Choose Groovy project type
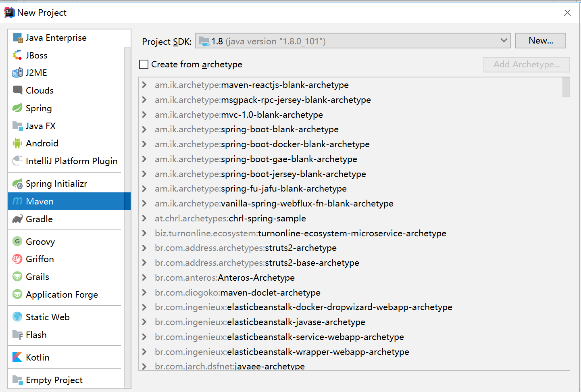This screenshot has height=392, width=581. click(x=66, y=242)
